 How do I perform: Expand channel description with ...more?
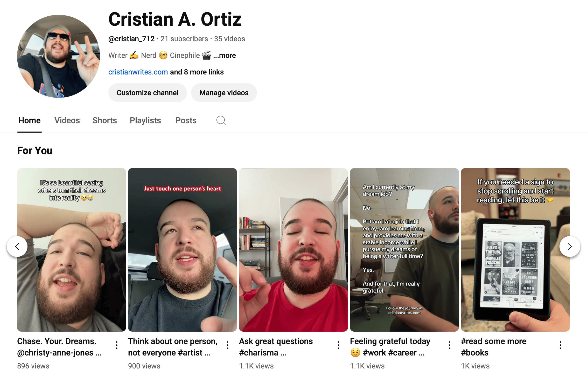click(x=225, y=55)
